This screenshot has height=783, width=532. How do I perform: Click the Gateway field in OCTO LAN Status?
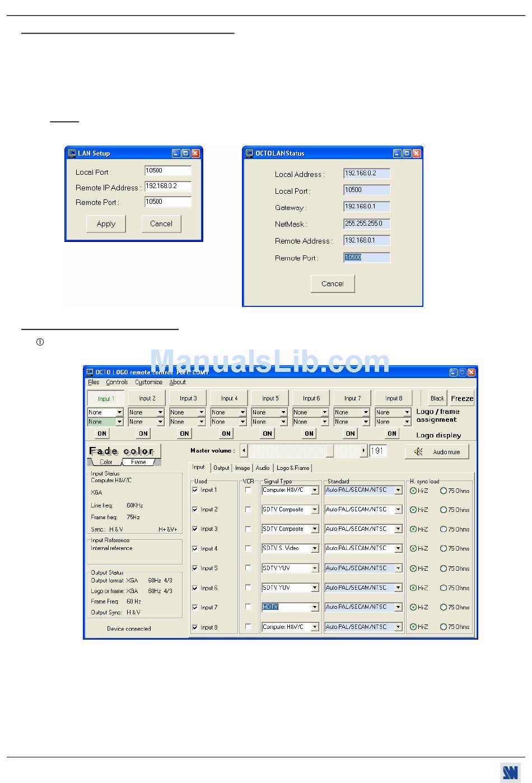pos(367,207)
